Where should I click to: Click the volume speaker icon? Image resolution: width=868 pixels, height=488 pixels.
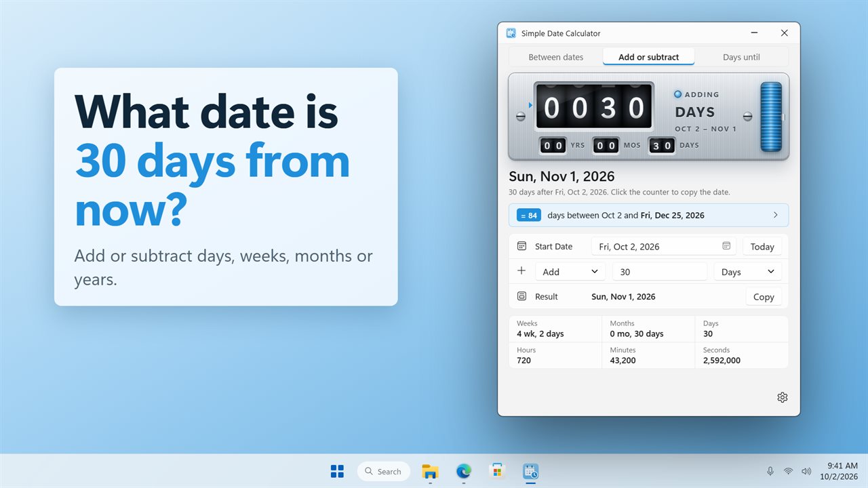click(806, 471)
